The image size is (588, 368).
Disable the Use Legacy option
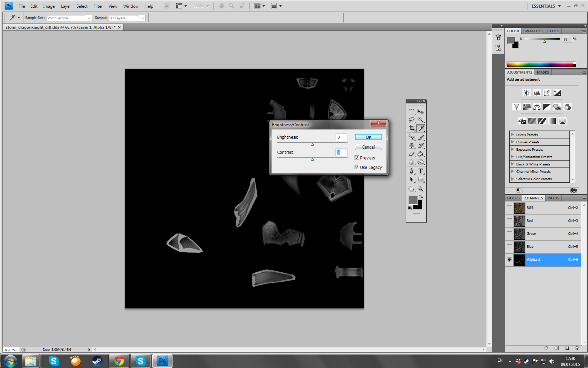click(x=357, y=167)
